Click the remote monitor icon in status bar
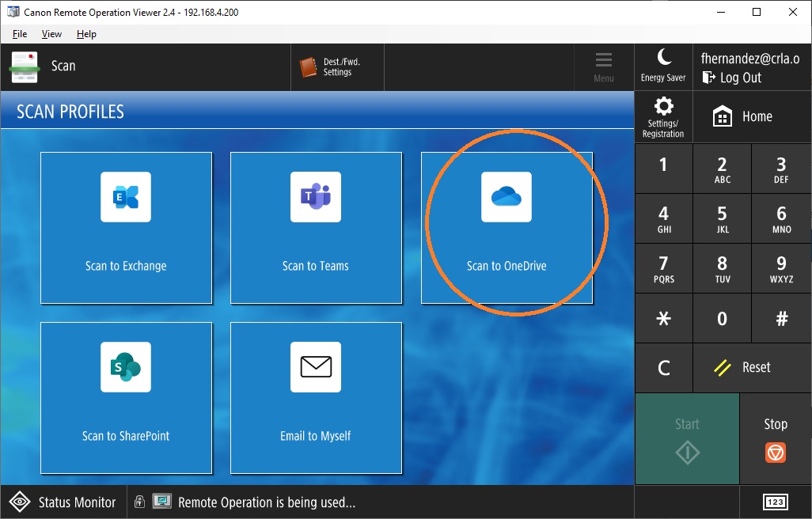The width and height of the screenshot is (812, 519). click(162, 501)
